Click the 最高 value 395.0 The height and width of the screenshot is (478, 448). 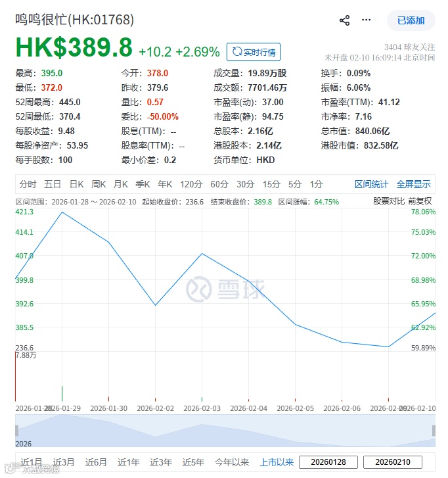(52, 73)
